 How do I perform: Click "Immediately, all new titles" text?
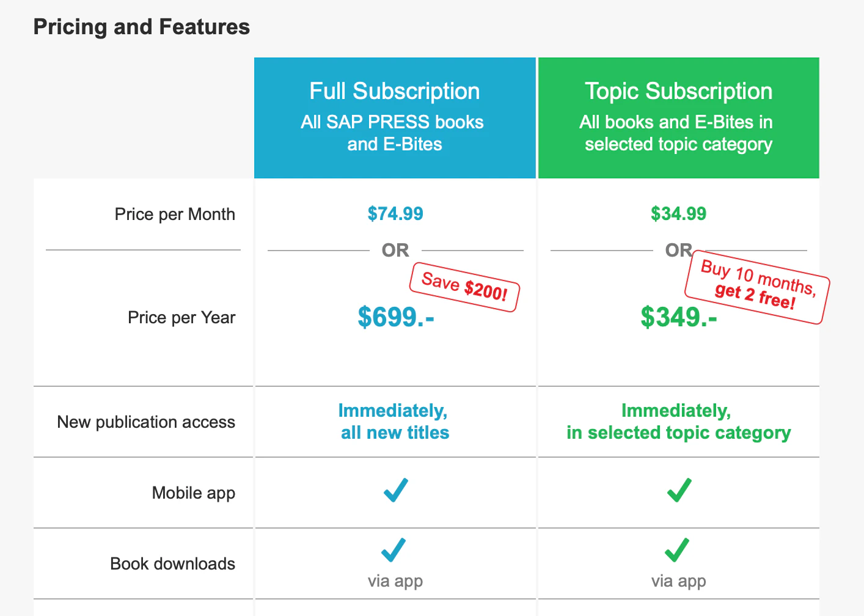tap(395, 422)
